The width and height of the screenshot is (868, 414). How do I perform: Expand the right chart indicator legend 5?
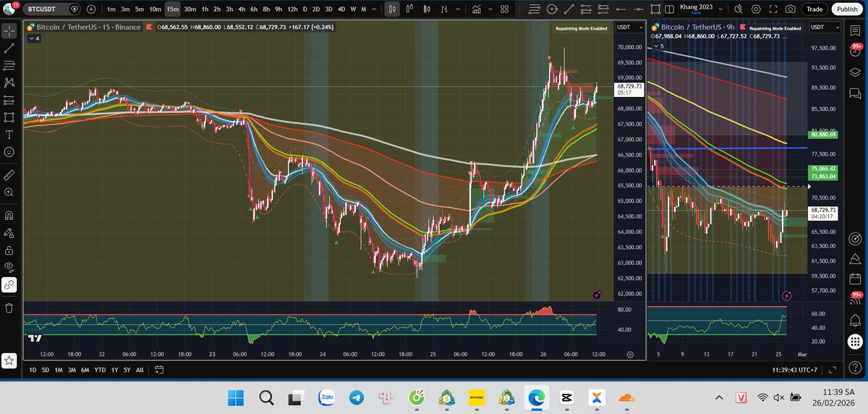pos(659,46)
